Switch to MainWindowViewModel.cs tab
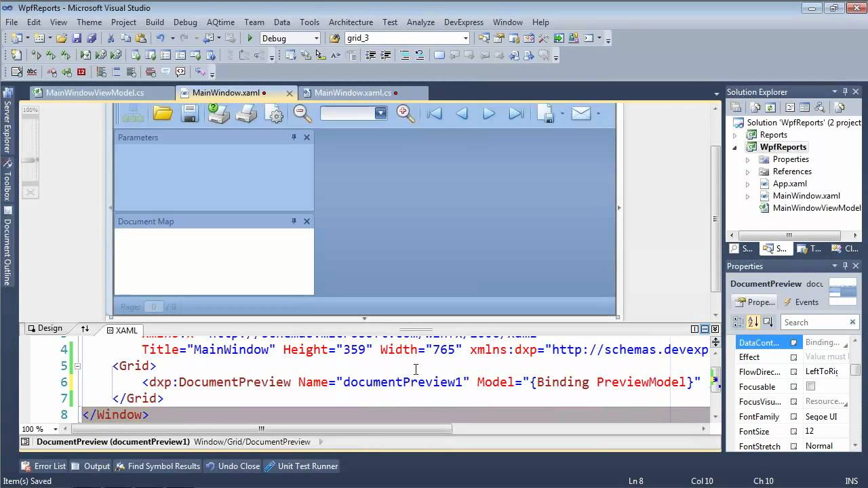868x488 pixels. click(95, 93)
